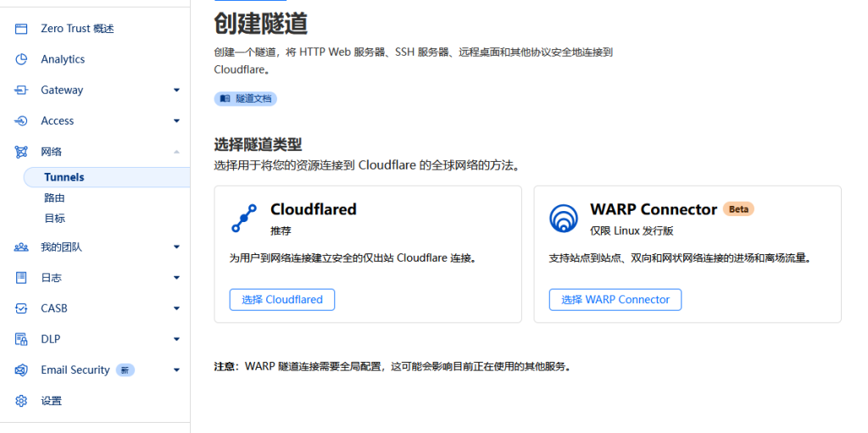Click the Access label in sidebar
868x433 pixels.
[58, 120]
